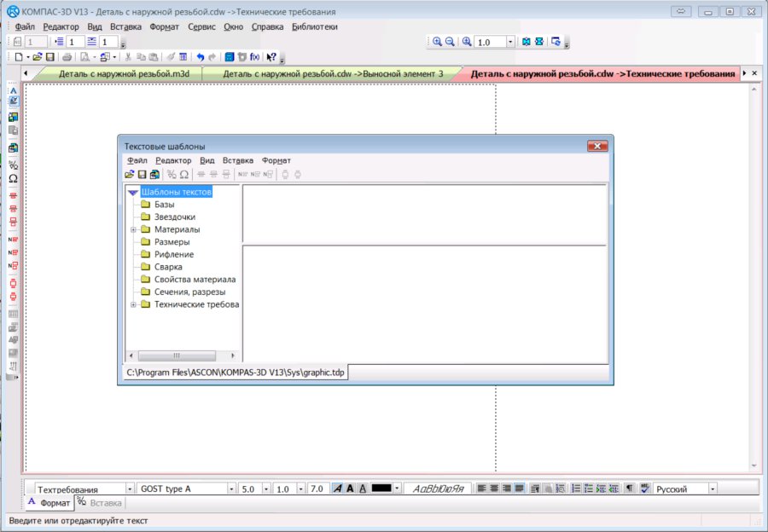Select the Свойства материала folder
768x532 pixels.
coord(195,280)
